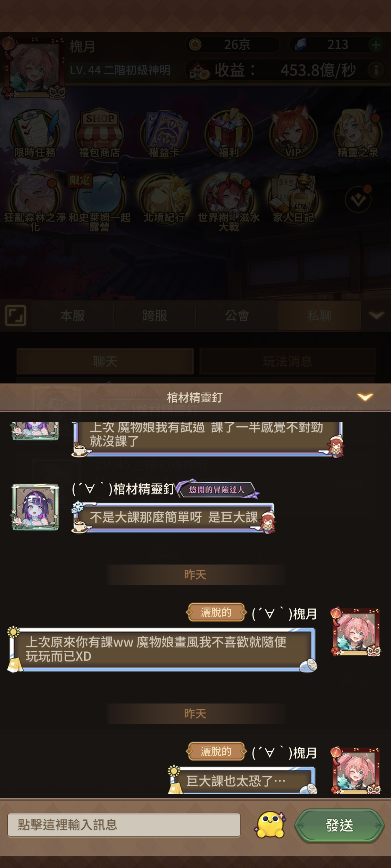Switch to the 公會 chat tab
The width and height of the screenshot is (391, 868).
[x=237, y=316]
